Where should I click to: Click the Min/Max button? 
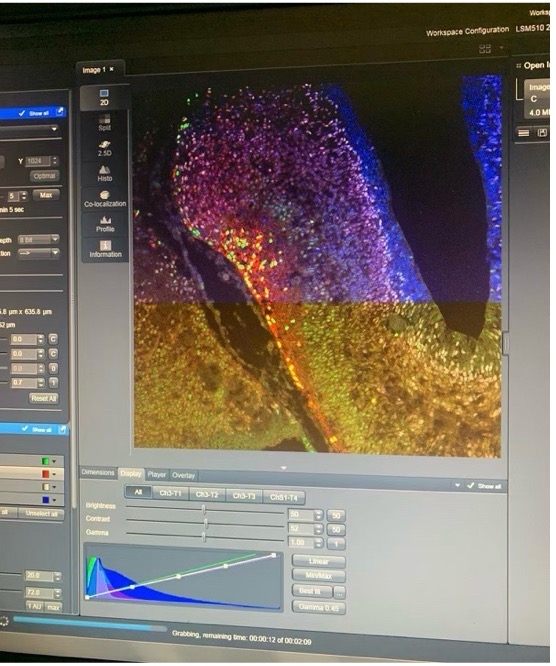pyautogui.click(x=319, y=576)
